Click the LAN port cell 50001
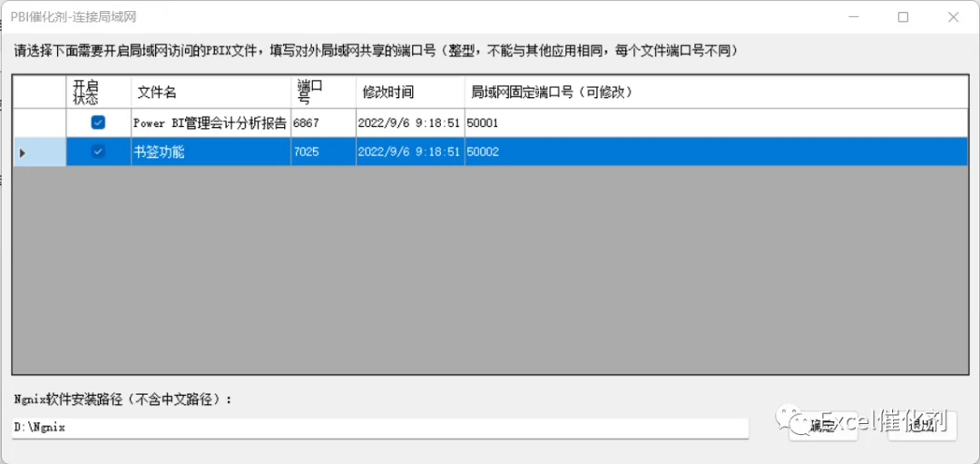The image size is (980, 464). point(716,123)
